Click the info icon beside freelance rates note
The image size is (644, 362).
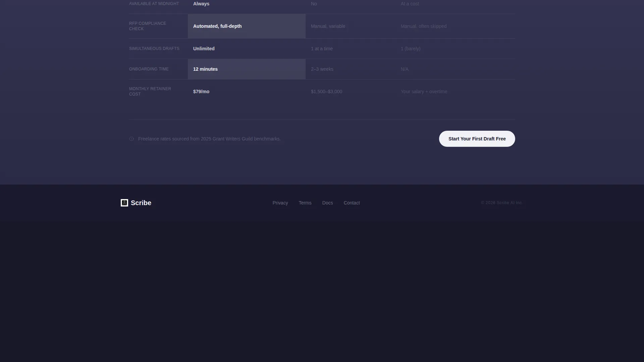coord(131,139)
